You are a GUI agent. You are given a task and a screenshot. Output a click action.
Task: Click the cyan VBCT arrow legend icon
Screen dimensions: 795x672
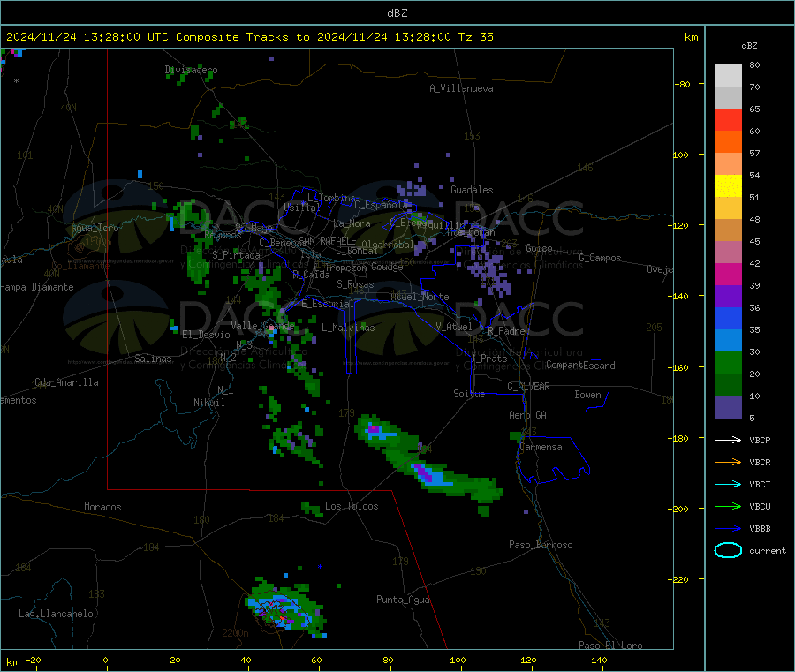[728, 485]
